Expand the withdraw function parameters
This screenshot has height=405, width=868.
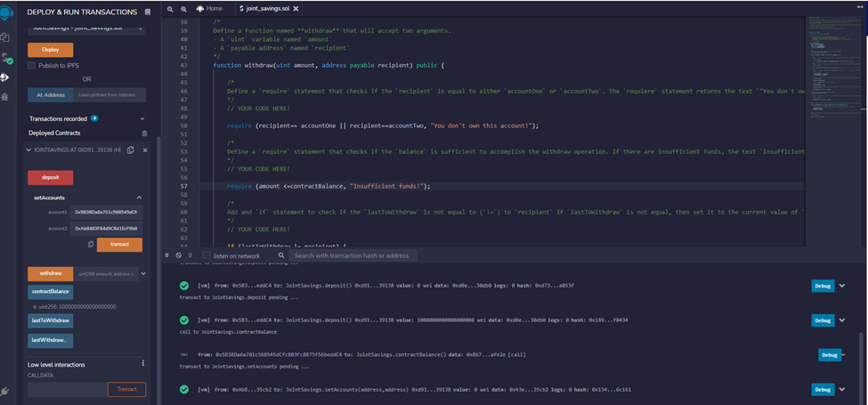click(x=143, y=273)
